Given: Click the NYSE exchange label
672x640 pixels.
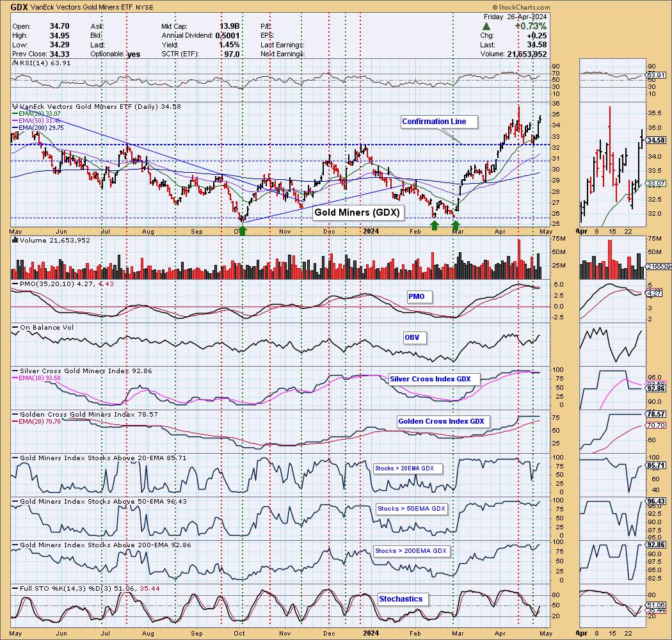Looking at the screenshot, I should pos(143,8).
